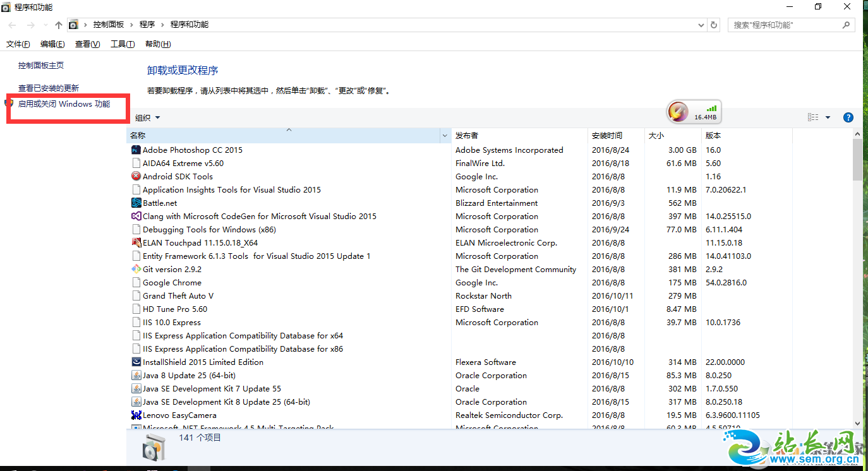Sort by the 发布者 column header
The image size is (868, 471).
[519, 136]
